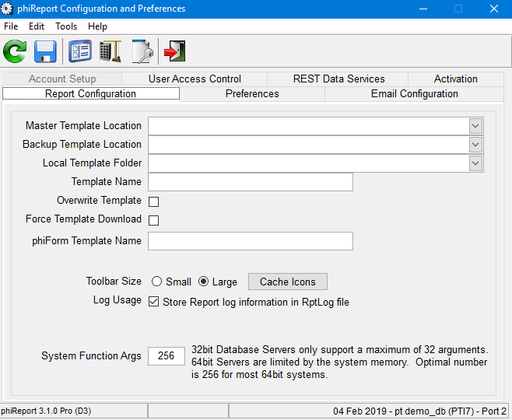Select the Report Configuration tab
The height and width of the screenshot is (420, 512).
[x=91, y=93]
